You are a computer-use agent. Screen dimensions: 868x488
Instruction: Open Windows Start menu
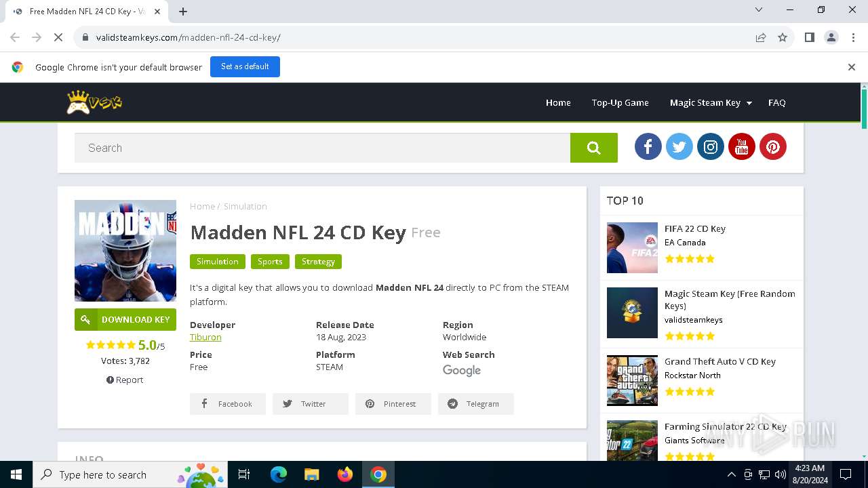[x=16, y=474]
